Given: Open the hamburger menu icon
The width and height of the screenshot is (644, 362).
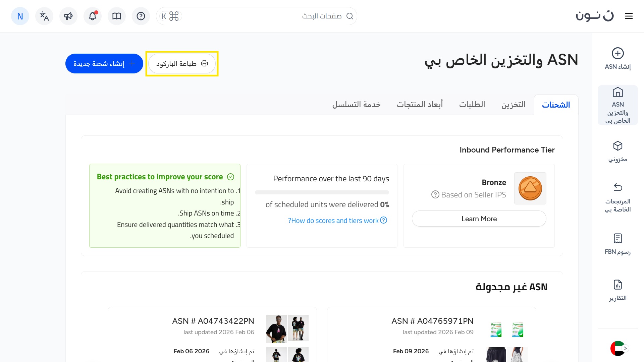Looking at the screenshot, I should coord(629,16).
